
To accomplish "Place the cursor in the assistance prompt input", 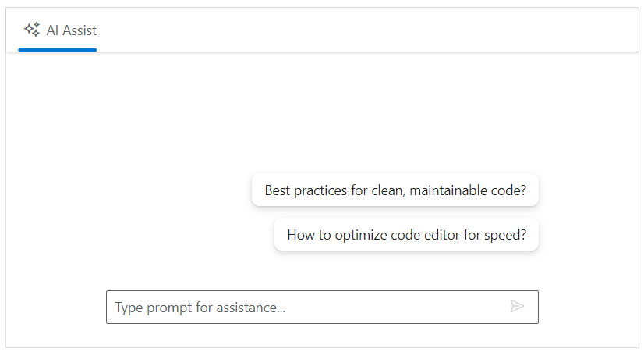I will 304,307.
